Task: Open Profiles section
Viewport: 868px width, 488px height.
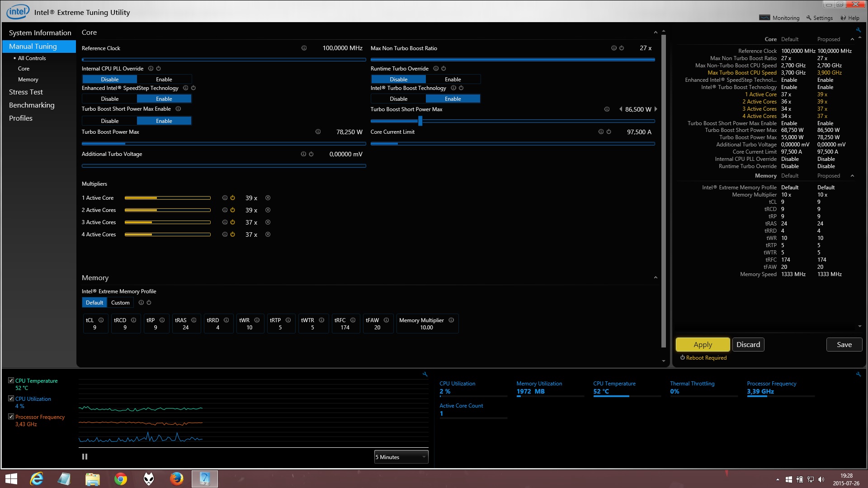Action: pyautogui.click(x=21, y=118)
